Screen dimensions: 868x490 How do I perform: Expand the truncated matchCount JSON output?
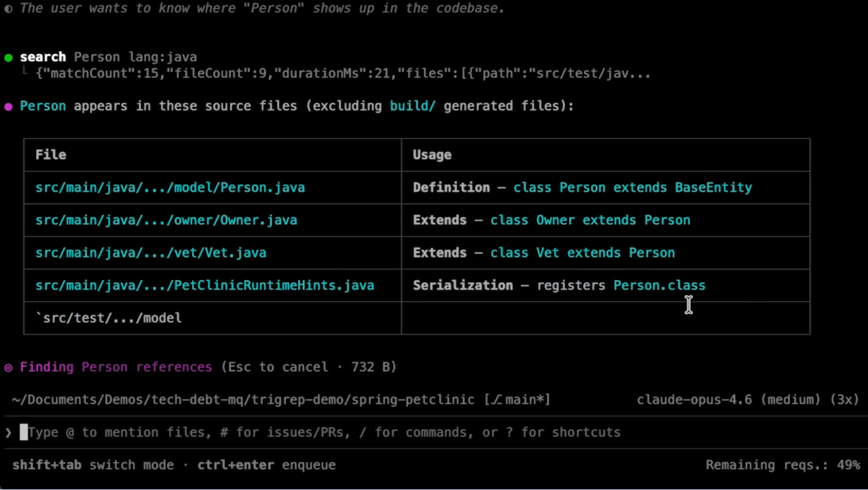pos(343,73)
